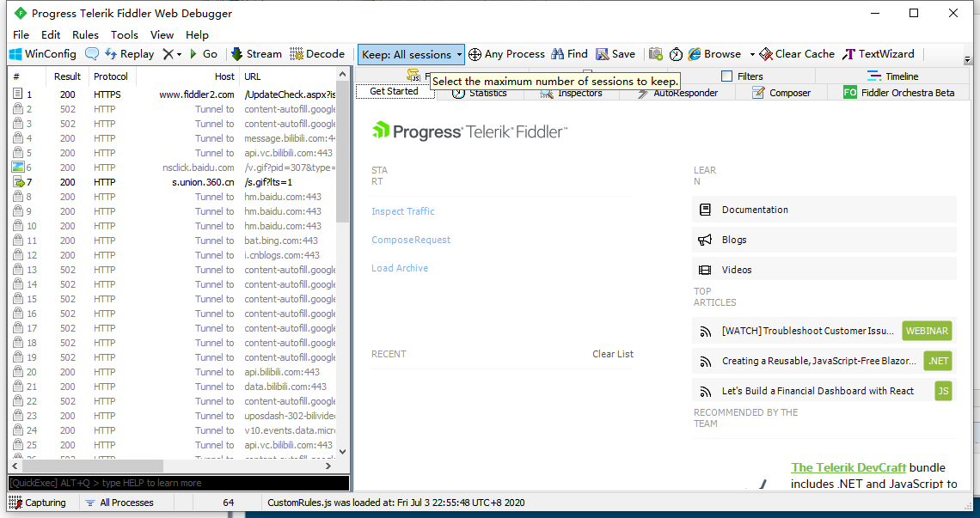Viewport: 980px width, 518px height.
Task: Replay the selected session
Action: (129, 54)
